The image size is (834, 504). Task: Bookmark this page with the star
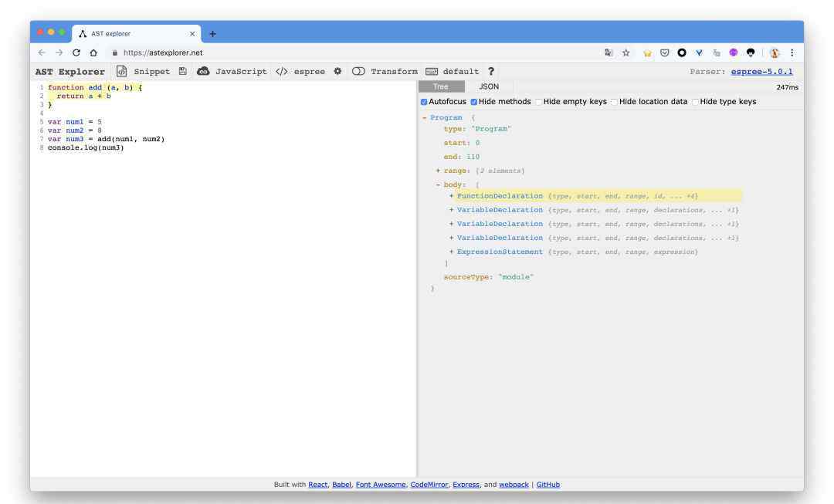pos(626,52)
